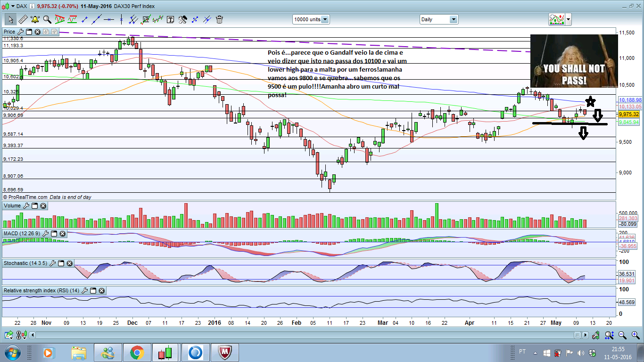
Task: Close the Volume indicator panel
Action: (x=43, y=206)
